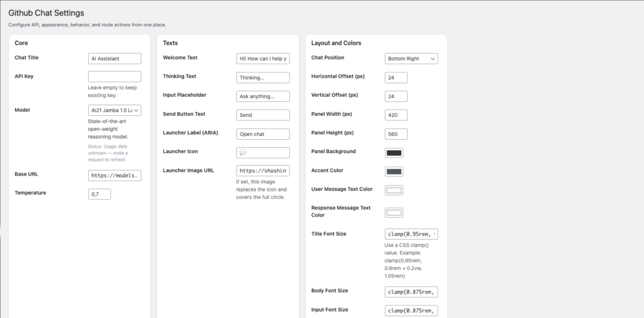This screenshot has width=644, height=318.
Task: Click the Model label
Action: coord(22,110)
